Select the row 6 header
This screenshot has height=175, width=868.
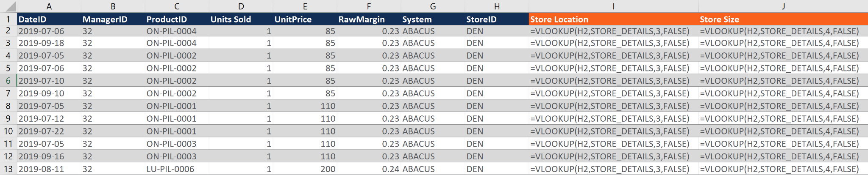[x=8, y=81]
